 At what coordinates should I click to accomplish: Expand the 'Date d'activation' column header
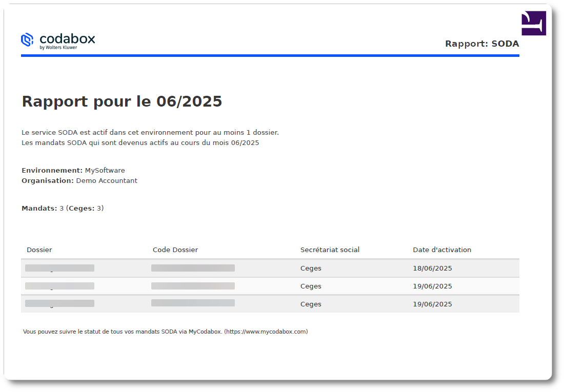coord(442,250)
